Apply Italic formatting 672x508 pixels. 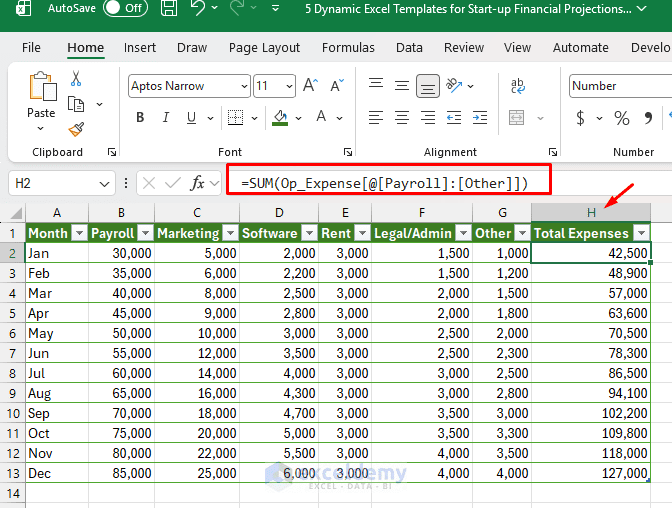pyautogui.click(x=166, y=117)
